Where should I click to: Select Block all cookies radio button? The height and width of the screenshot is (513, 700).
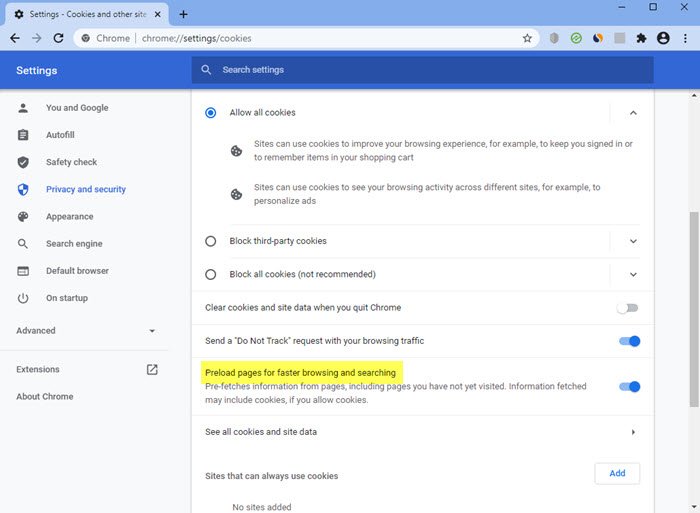[210, 274]
